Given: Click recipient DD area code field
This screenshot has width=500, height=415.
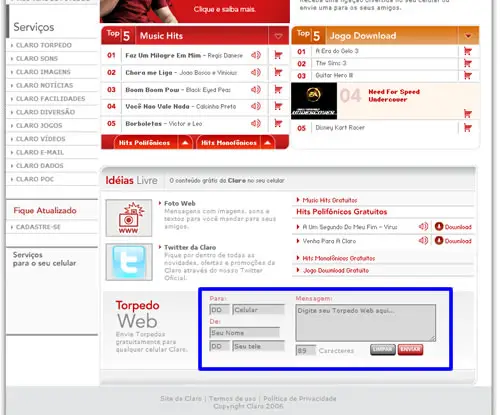Looking at the screenshot, I should click(220, 310).
